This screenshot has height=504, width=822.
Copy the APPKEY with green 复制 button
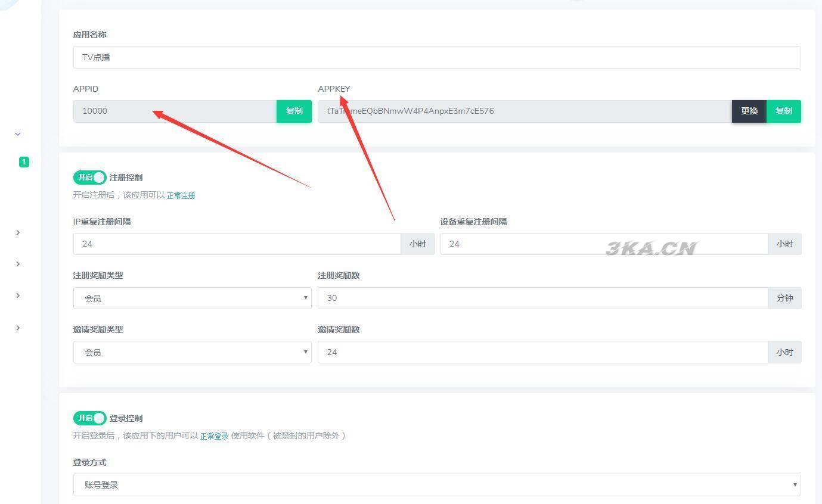tap(783, 111)
